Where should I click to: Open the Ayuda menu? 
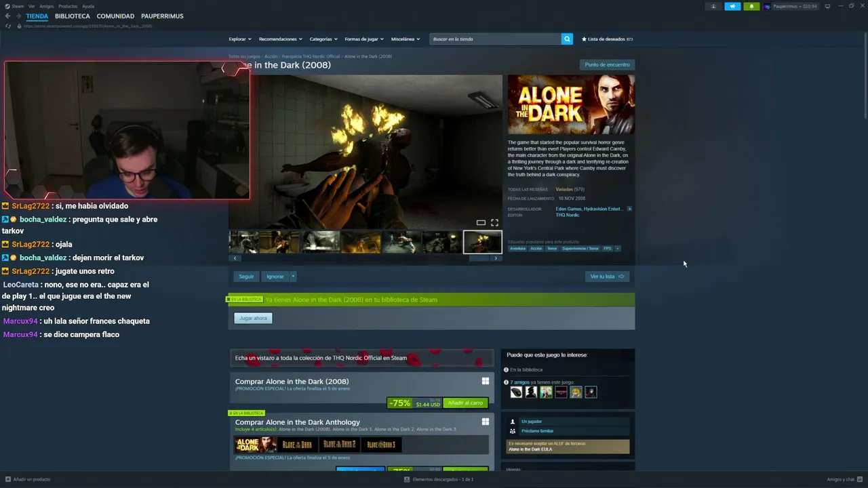[x=88, y=6]
